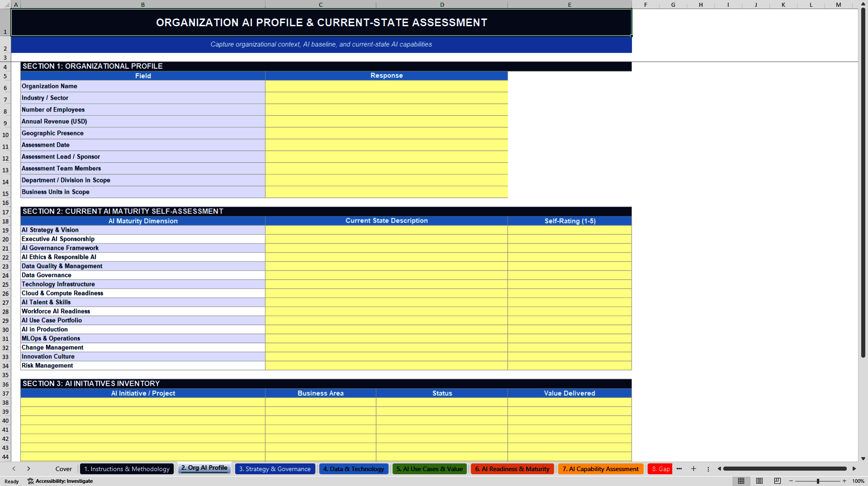Click the active 2. Org AI Profile tab
Viewport: 868px width, 486px height.
[x=204, y=468]
